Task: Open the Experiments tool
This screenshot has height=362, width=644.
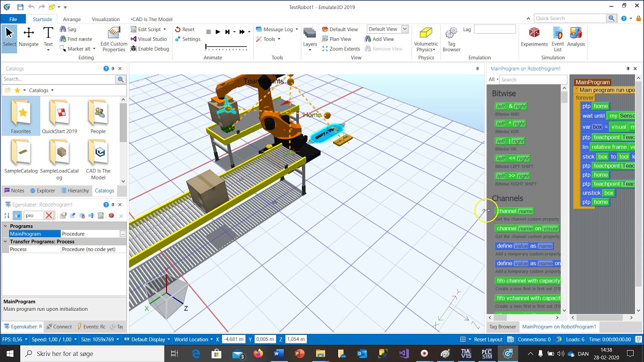Action: 534,37
